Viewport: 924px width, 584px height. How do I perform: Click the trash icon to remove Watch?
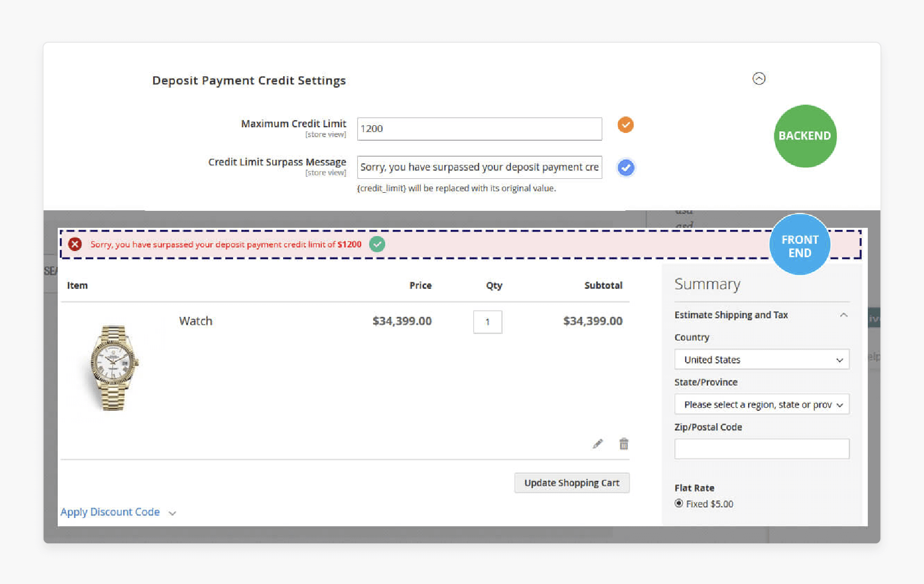coord(624,444)
